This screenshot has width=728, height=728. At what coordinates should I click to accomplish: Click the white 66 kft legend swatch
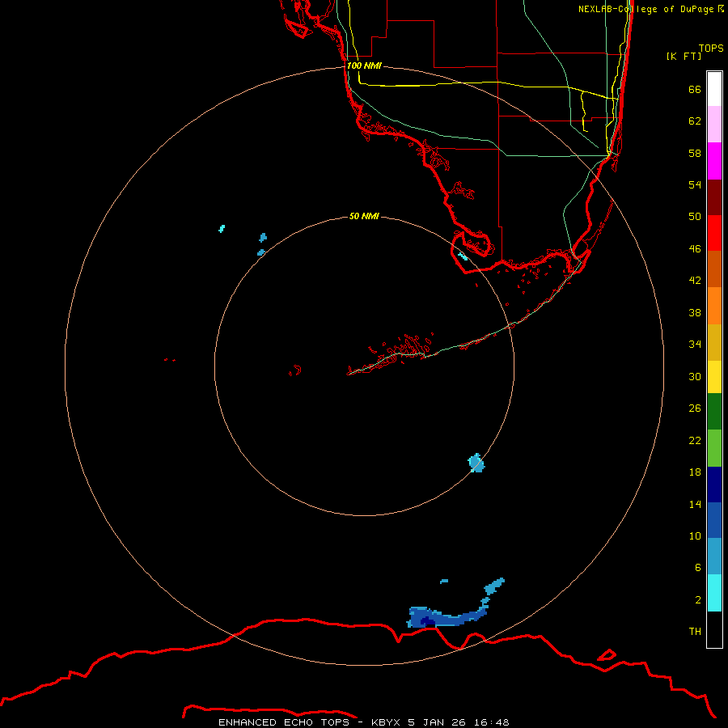[714, 89]
